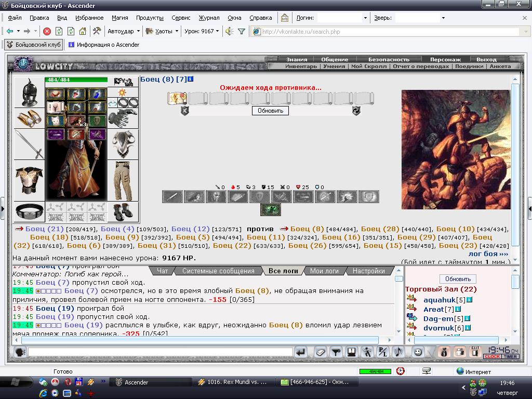Select the shield equipment slot
The image size is (532, 399).
123,144
